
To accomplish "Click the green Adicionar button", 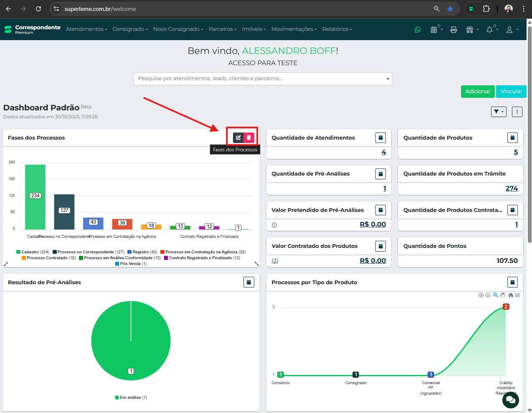I will tap(478, 92).
